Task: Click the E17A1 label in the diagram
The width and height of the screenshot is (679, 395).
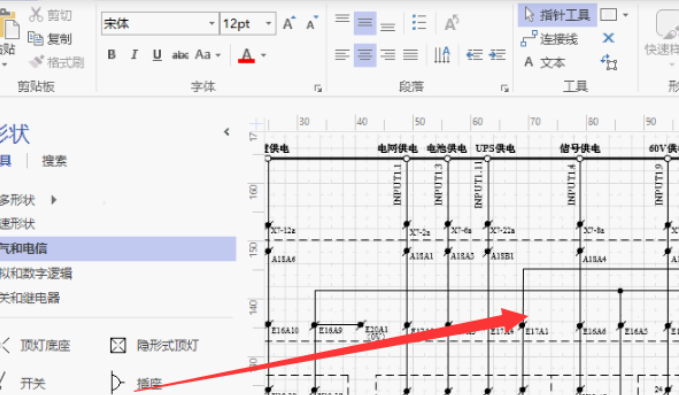Action: tap(537, 331)
